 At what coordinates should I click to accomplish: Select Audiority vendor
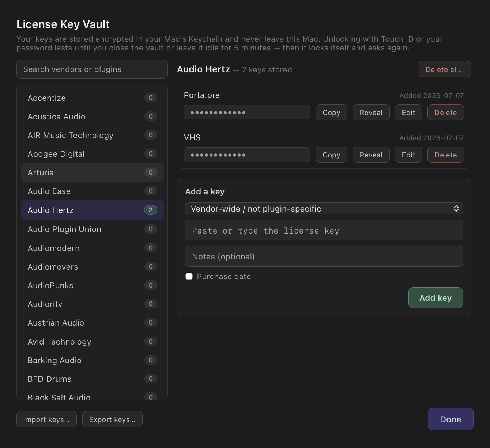point(92,304)
